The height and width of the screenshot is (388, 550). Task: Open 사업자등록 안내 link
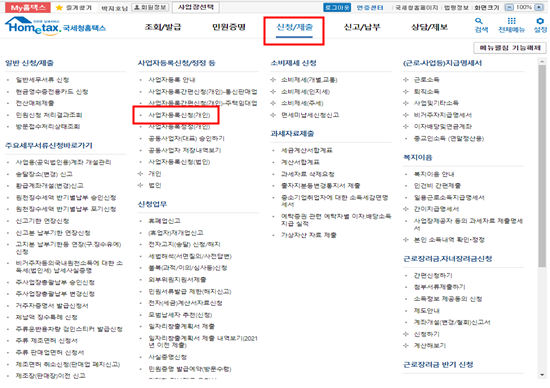(172, 80)
